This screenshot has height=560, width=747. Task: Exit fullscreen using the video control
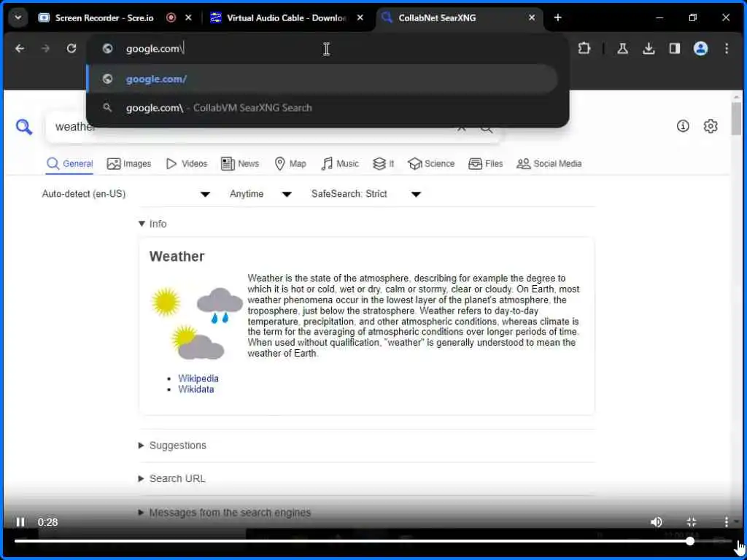pos(692,522)
